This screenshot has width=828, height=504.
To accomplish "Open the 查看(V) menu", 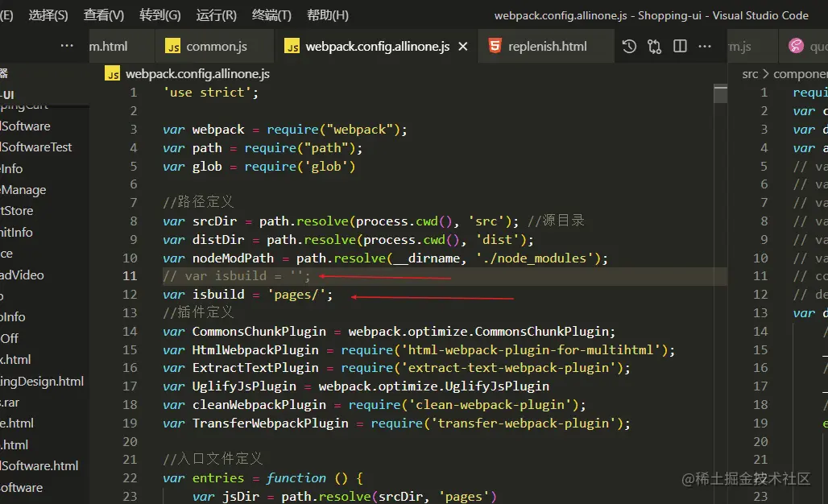I will (x=103, y=15).
